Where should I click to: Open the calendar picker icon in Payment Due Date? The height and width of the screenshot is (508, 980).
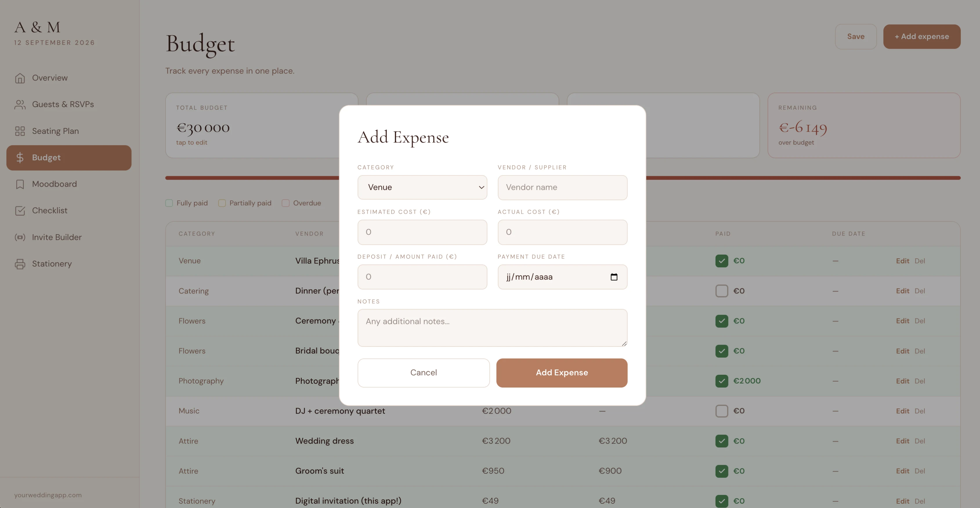pos(614,277)
